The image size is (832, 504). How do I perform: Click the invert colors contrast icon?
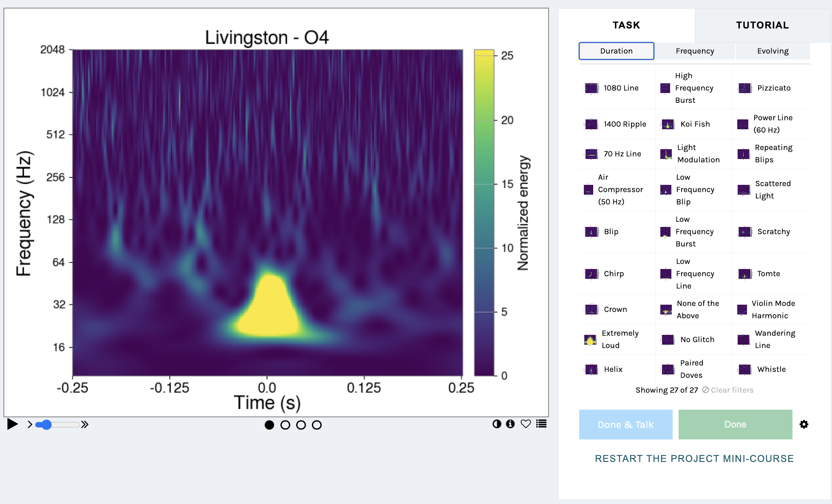(x=497, y=424)
